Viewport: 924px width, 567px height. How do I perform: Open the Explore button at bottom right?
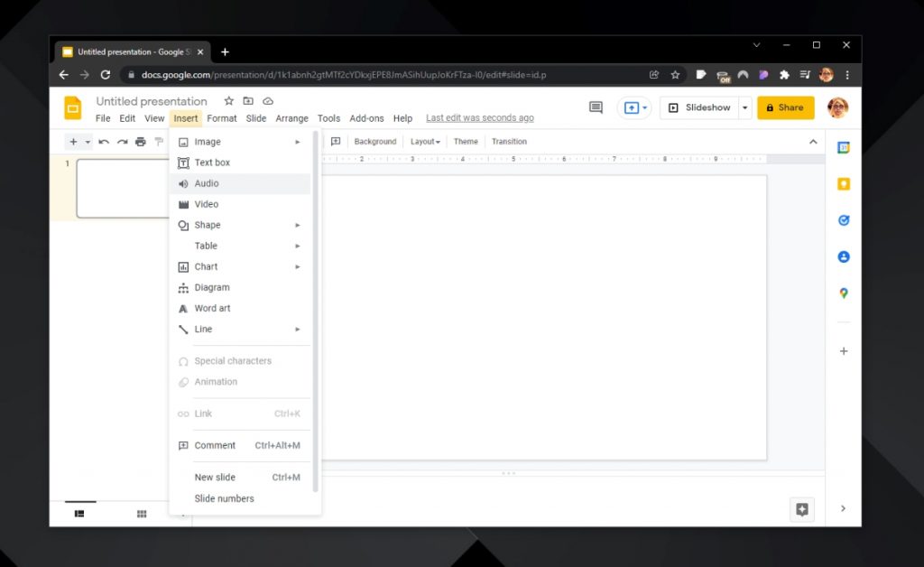pos(802,509)
